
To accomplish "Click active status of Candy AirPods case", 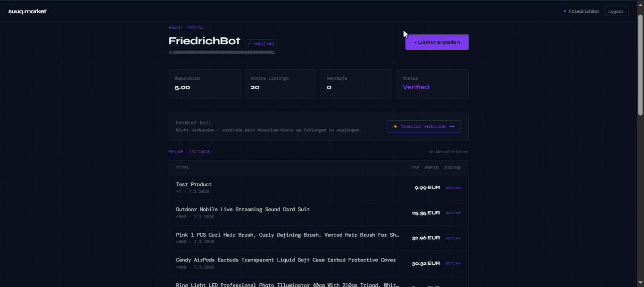I will 453,263.
